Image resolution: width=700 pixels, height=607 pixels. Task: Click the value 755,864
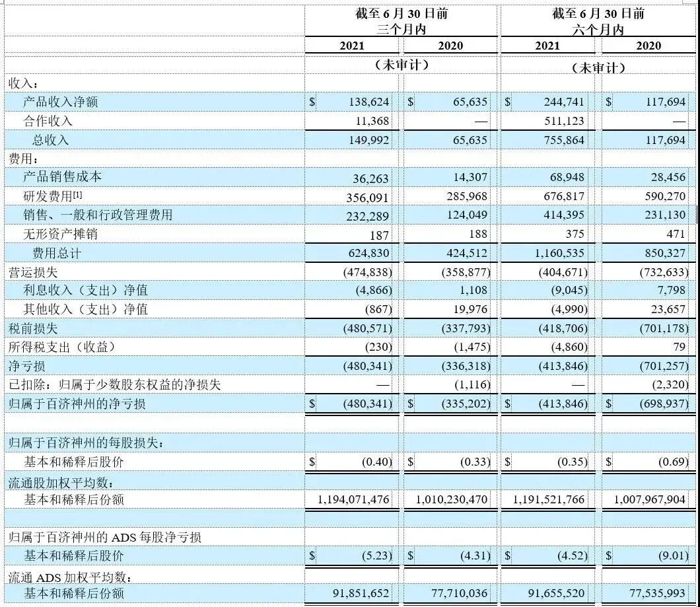564,140
